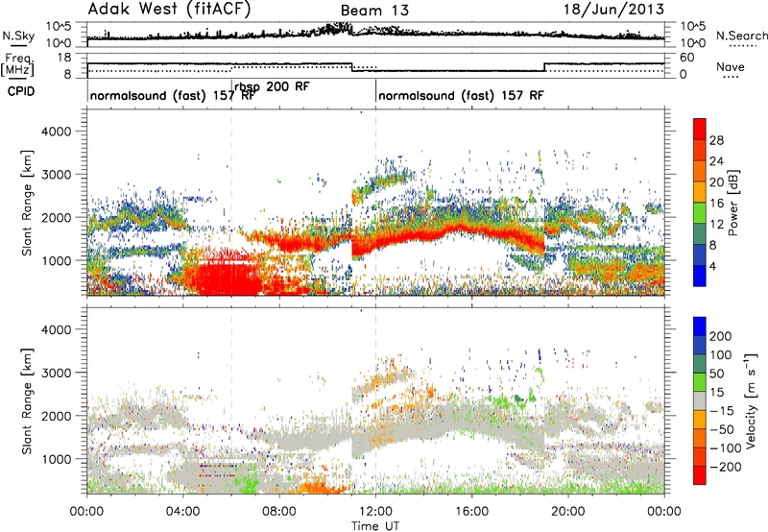Pick Power colorbar segment between 4 and 8
The width and height of the screenshot is (768, 532).
pos(700,255)
